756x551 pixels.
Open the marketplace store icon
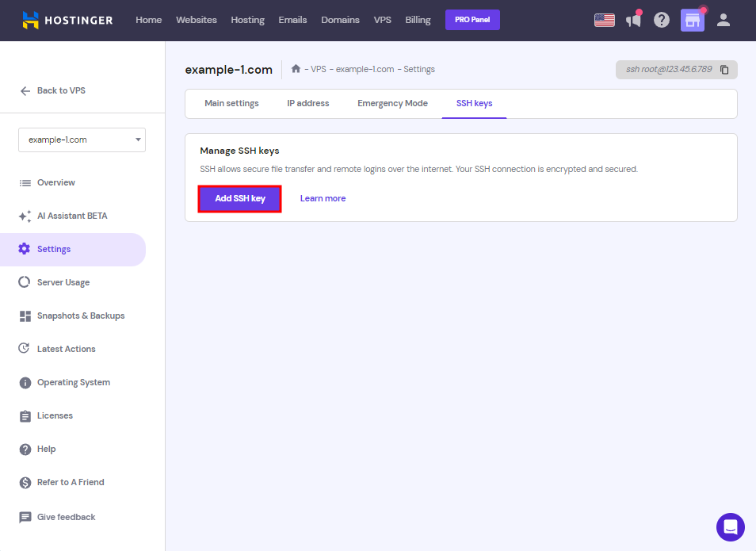[x=692, y=20]
